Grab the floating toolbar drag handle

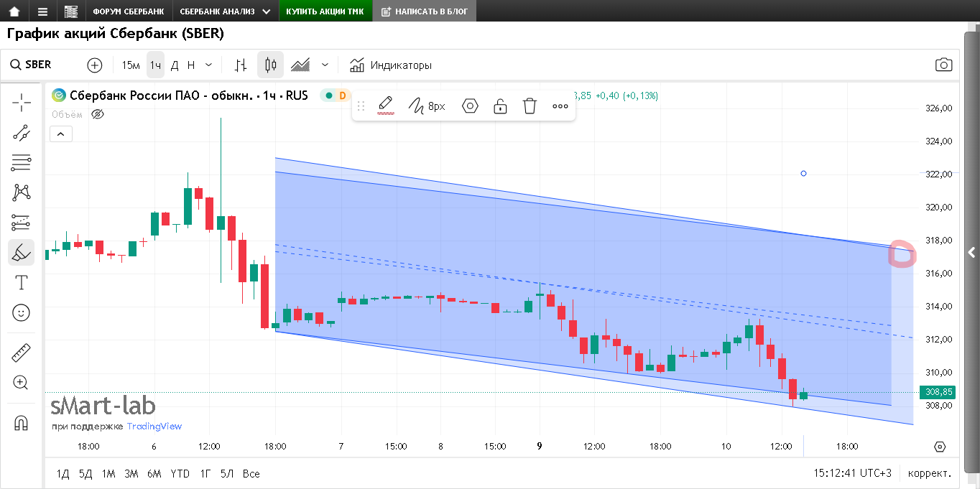click(361, 106)
